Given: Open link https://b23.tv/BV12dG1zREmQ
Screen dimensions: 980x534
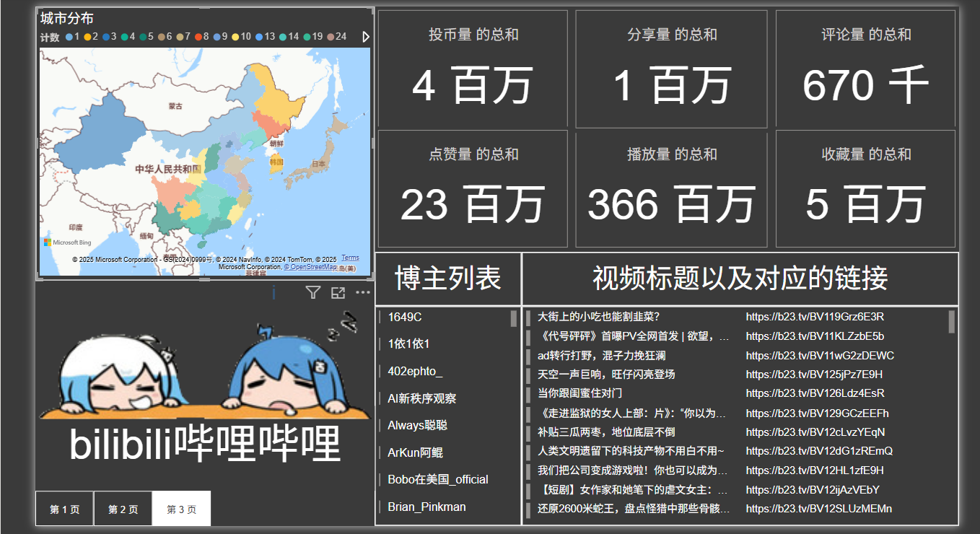Looking at the screenshot, I should click(x=819, y=451).
